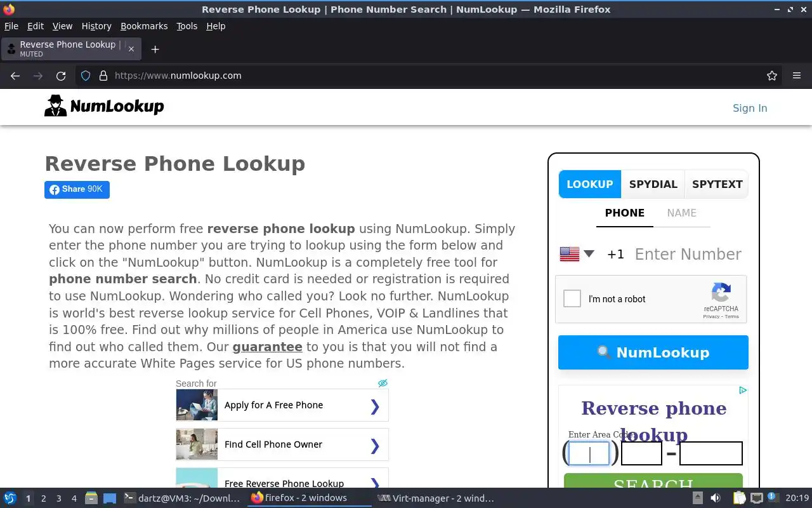Screen dimensions: 812x508
Task: Open the History menu
Action: coord(96,26)
